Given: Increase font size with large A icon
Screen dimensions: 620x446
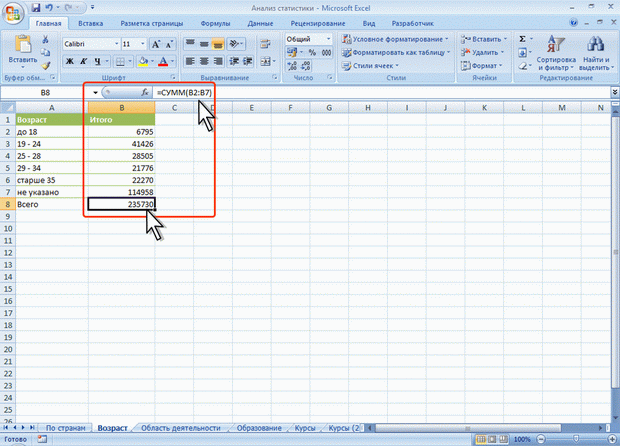Looking at the screenshot, I should 156,44.
